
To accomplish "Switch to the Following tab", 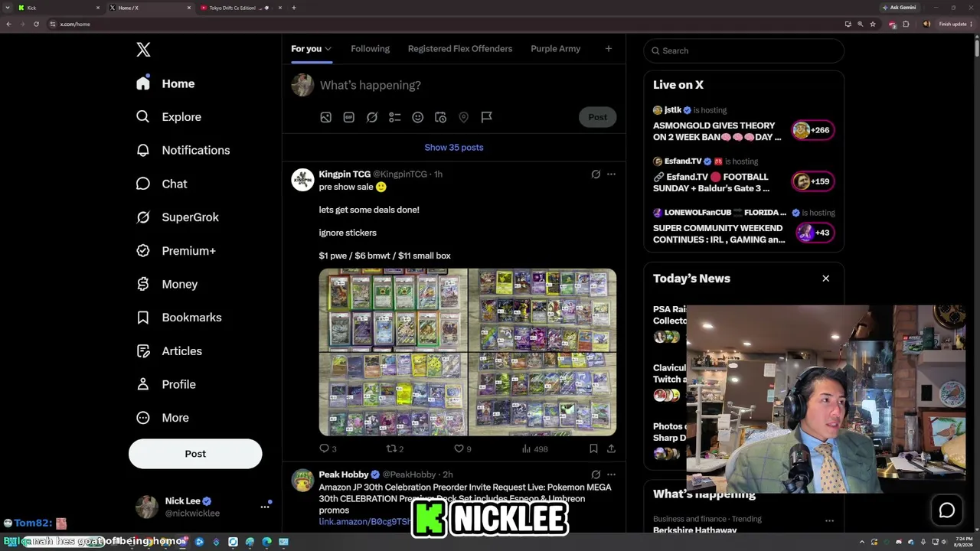I will 370,49.
